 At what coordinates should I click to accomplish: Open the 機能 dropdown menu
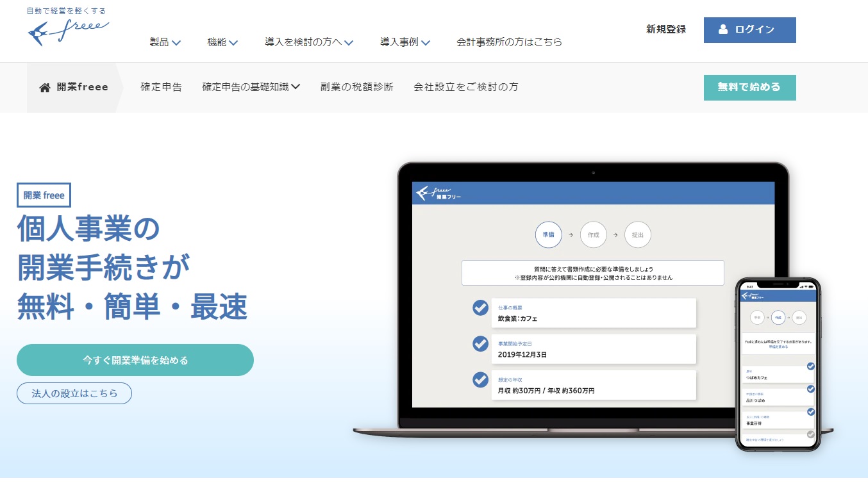[x=222, y=42]
